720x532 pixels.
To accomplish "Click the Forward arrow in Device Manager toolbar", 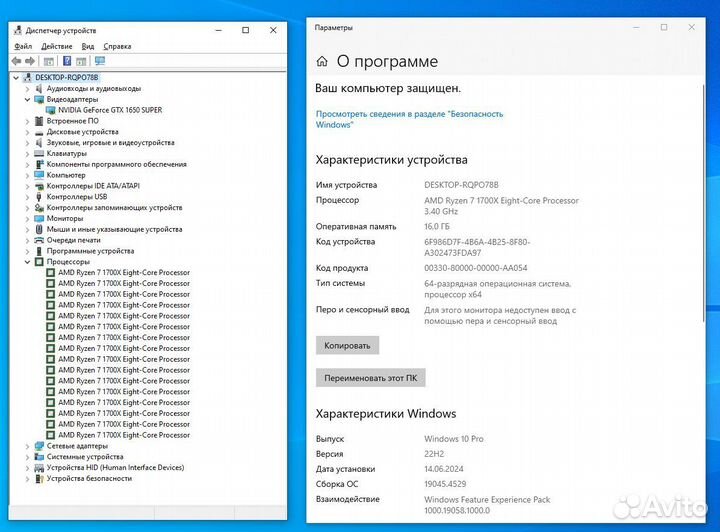I will [x=30, y=61].
